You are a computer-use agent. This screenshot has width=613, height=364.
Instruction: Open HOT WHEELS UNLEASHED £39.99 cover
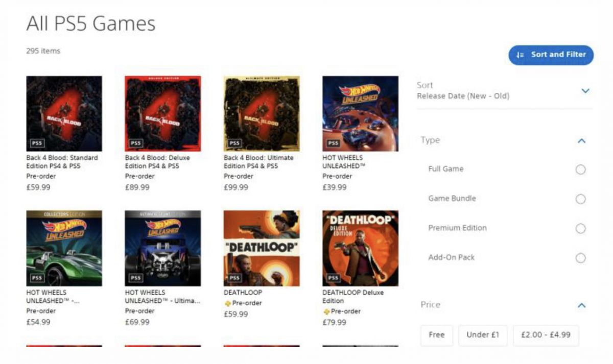click(x=360, y=113)
